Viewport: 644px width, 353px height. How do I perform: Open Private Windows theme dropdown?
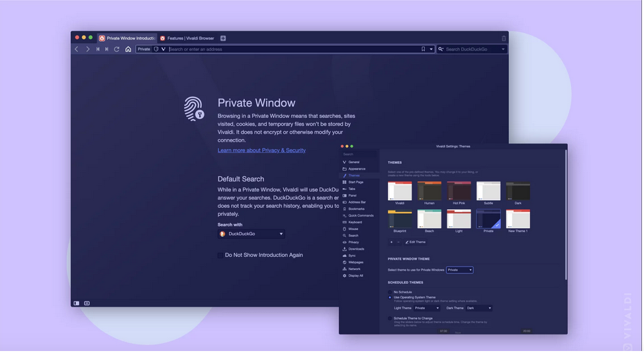click(x=459, y=270)
